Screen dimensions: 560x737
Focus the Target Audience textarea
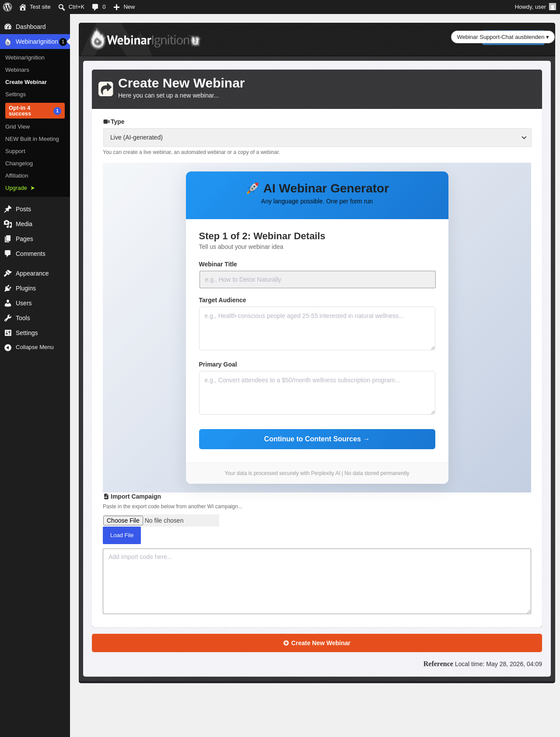click(317, 328)
